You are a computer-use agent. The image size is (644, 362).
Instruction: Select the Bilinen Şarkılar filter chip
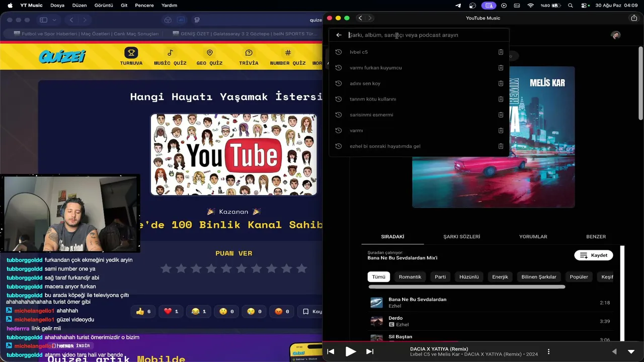[x=539, y=277]
